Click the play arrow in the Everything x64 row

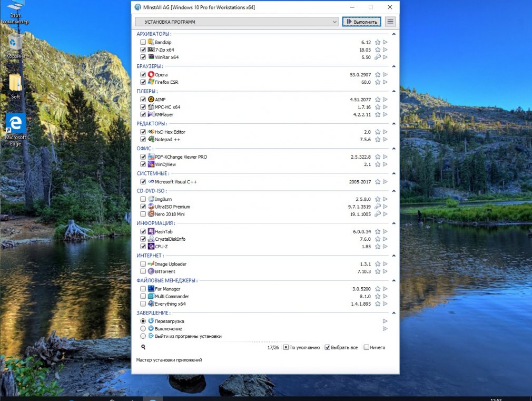click(385, 304)
